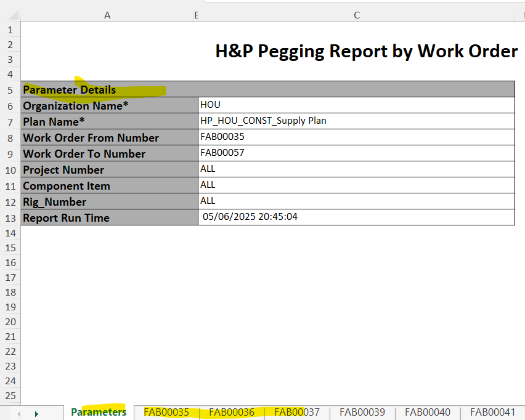Select the '05/06/2025 20:45:04' cell
The image size is (525, 420).
(356, 217)
